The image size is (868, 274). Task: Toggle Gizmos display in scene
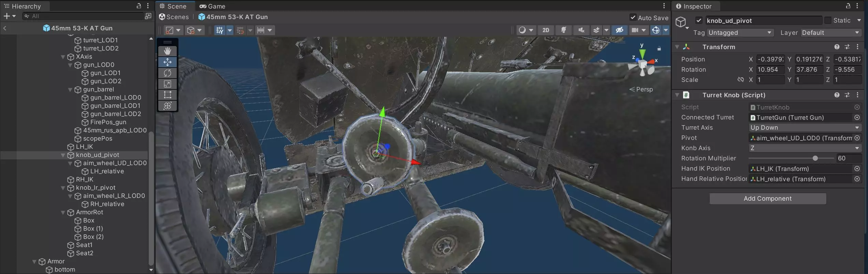(x=656, y=30)
